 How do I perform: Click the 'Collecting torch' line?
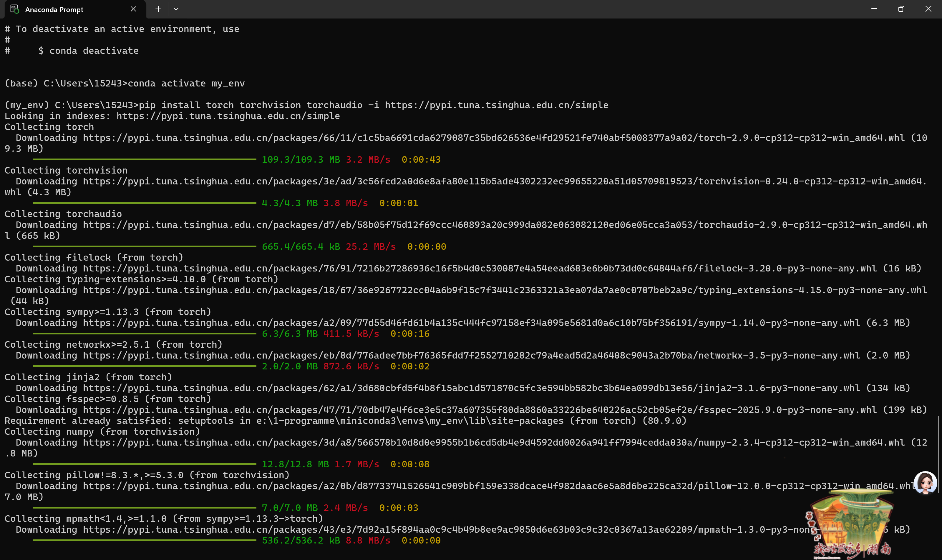coord(49,127)
